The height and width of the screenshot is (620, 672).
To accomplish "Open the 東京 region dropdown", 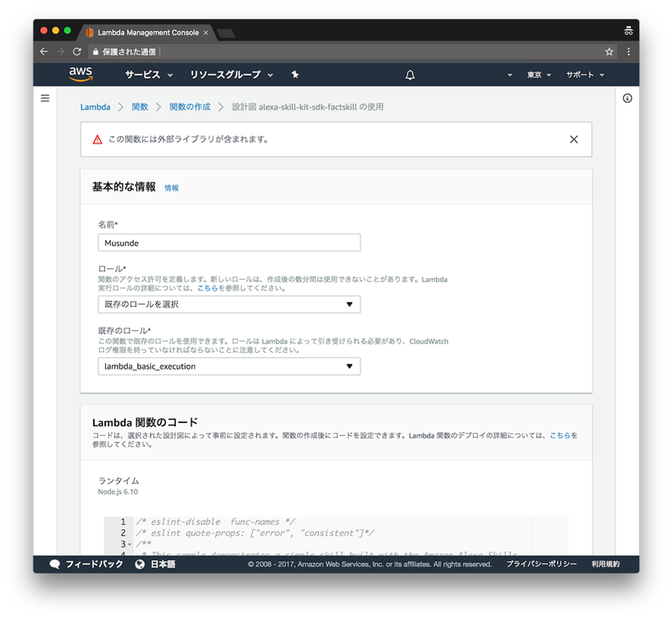I will (x=538, y=75).
